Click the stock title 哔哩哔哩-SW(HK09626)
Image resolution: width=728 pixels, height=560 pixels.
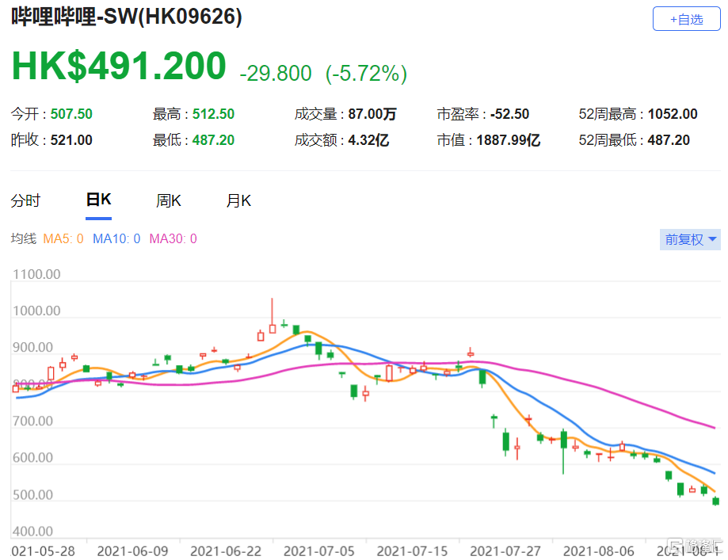click(x=127, y=17)
